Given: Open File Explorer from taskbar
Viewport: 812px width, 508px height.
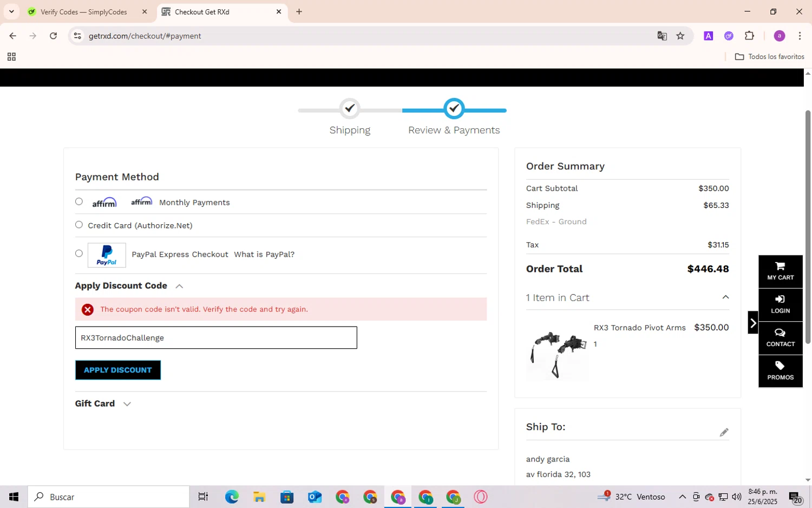Looking at the screenshot, I should click(x=259, y=497).
